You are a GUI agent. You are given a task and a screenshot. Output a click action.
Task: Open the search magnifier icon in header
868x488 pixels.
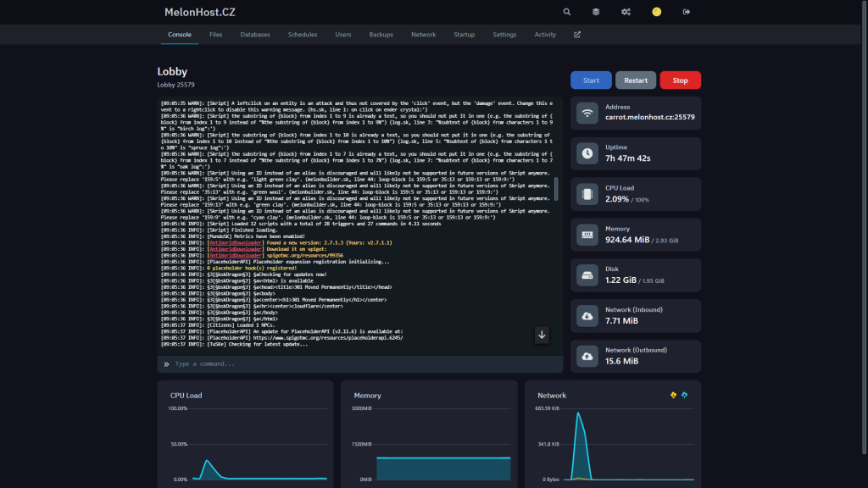coord(567,12)
